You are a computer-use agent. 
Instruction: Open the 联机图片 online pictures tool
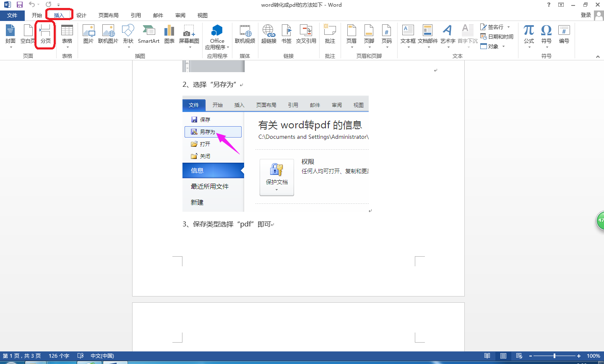coord(108,34)
